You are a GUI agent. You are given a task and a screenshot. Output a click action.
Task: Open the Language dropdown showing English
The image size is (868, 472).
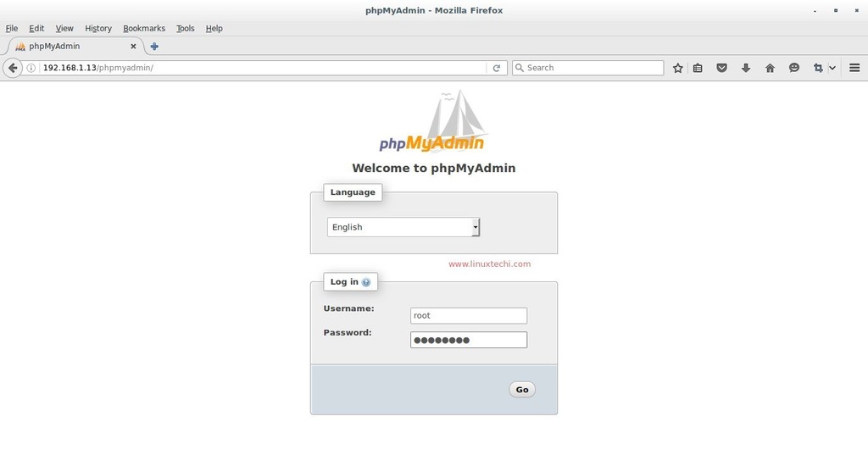(403, 227)
